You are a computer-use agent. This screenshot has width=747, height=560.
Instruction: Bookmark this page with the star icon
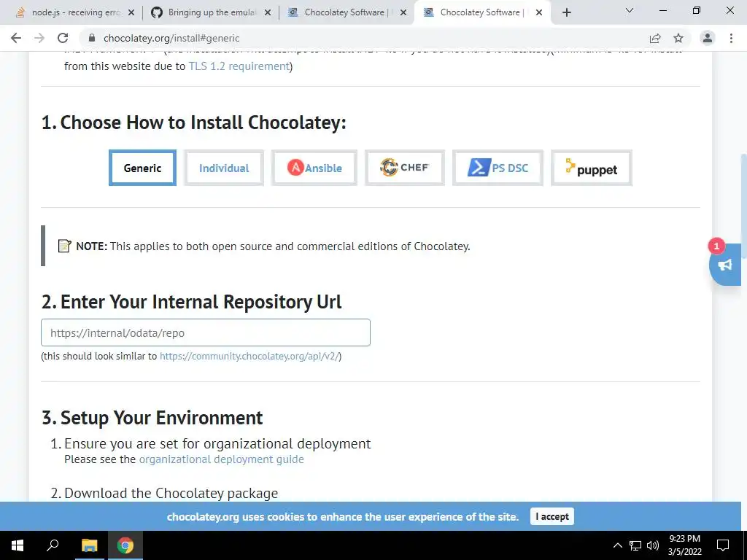[x=678, y=38]
